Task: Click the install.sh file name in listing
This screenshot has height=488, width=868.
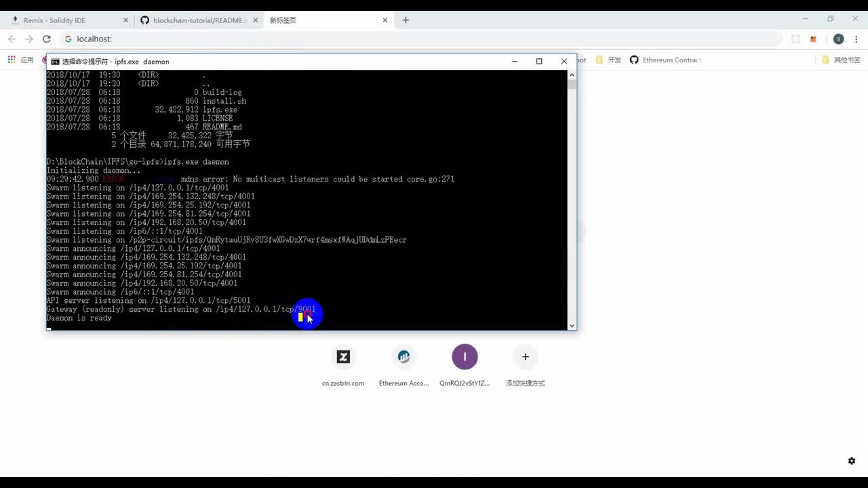Action: point(224,101)
